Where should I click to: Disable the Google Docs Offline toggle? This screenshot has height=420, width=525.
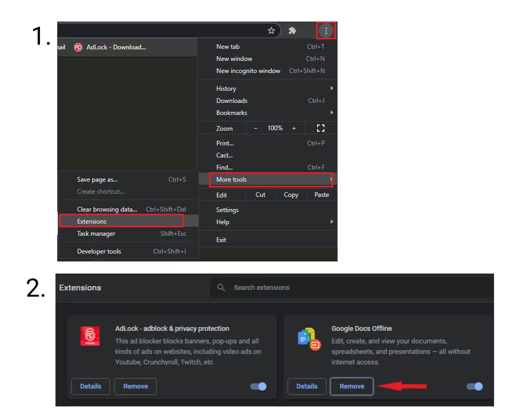tap(475, 386)
